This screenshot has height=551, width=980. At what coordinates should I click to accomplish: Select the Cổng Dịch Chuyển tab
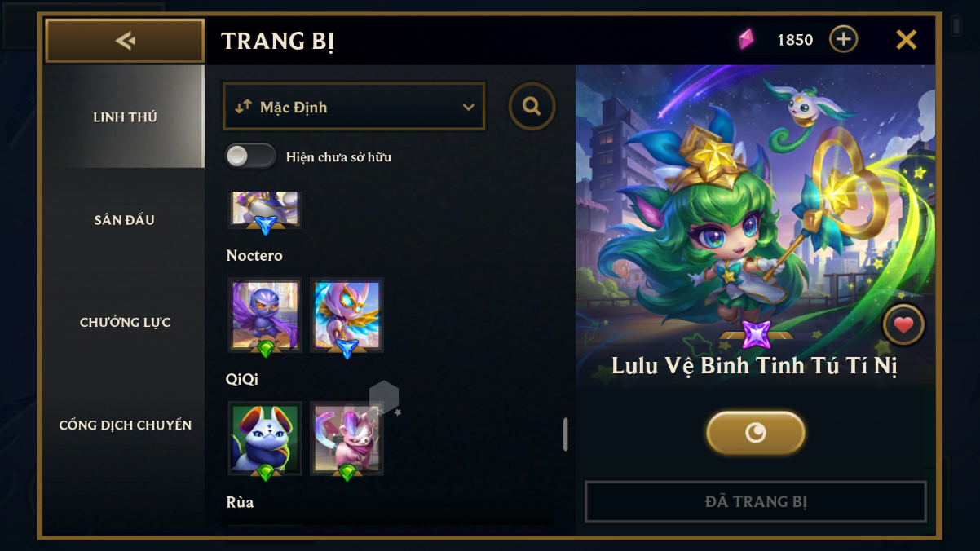125,425
